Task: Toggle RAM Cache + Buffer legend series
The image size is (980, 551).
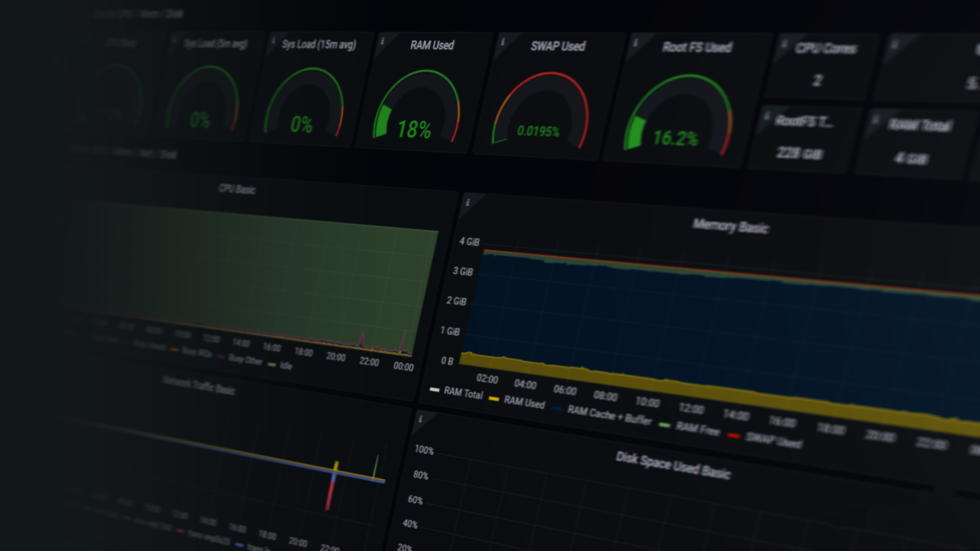Action: (x=609, y=415)
